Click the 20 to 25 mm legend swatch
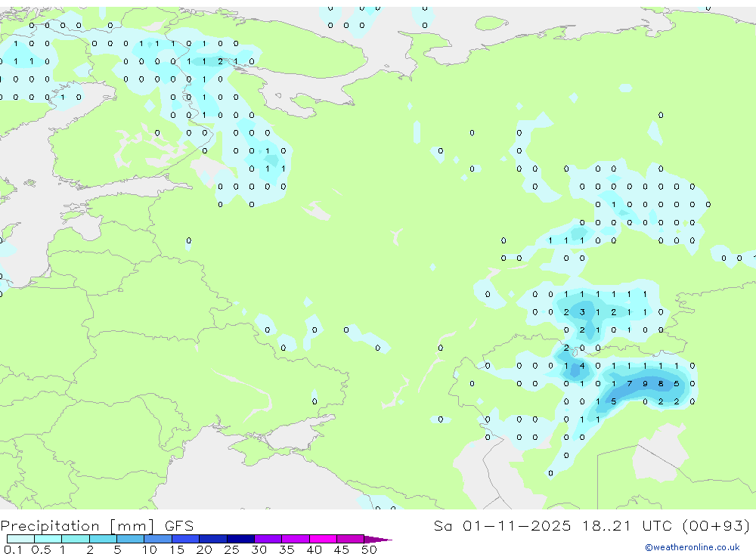Viewport: 756px width, 554px height. tap(213, 539)
